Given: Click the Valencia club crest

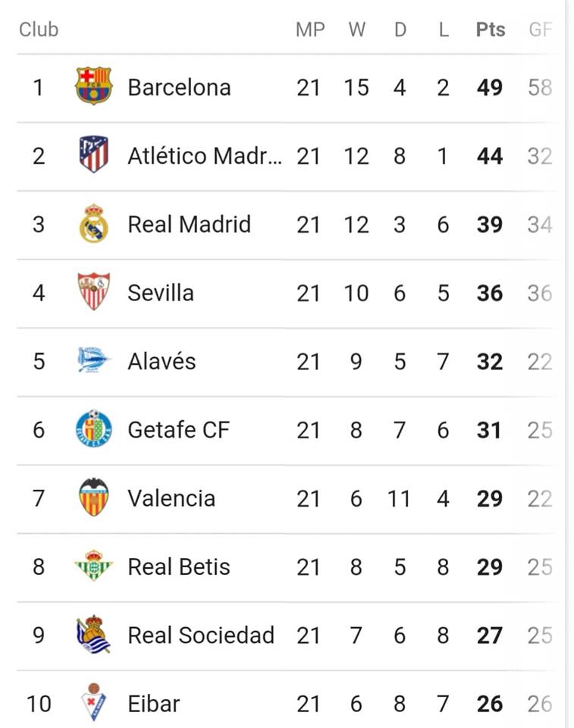Looking at the screenshot, I should [94, 497].
